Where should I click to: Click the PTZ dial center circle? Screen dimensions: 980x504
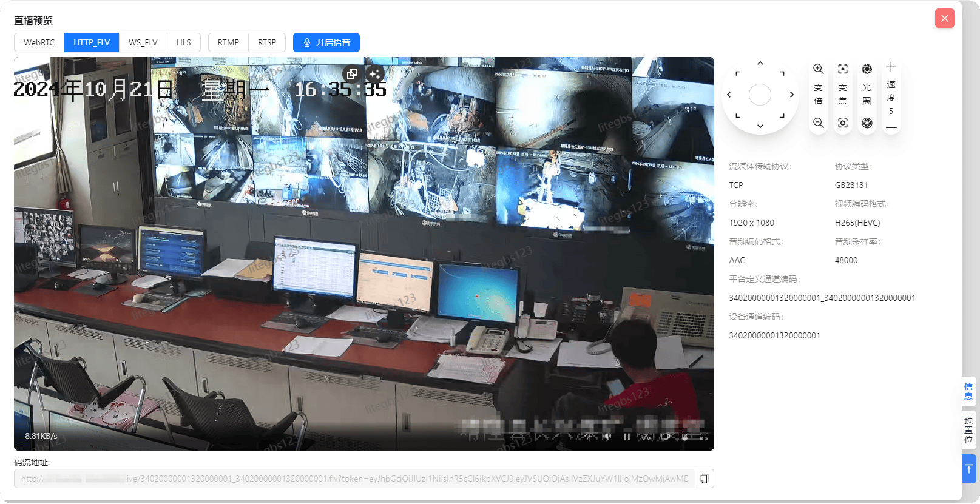click(760, 95)
